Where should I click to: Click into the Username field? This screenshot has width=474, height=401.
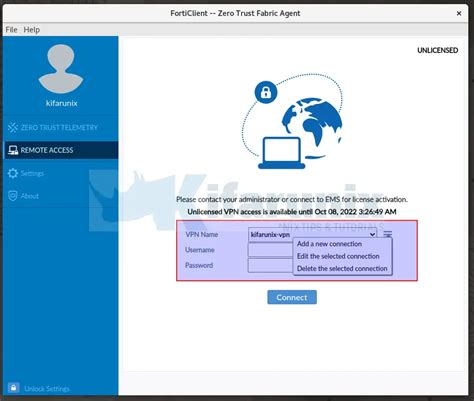click(270, 250)
